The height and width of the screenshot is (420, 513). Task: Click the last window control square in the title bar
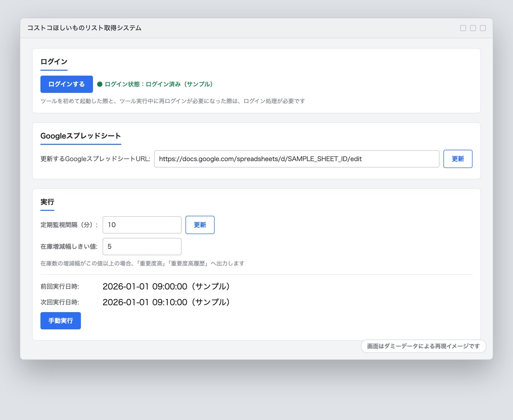483,28
